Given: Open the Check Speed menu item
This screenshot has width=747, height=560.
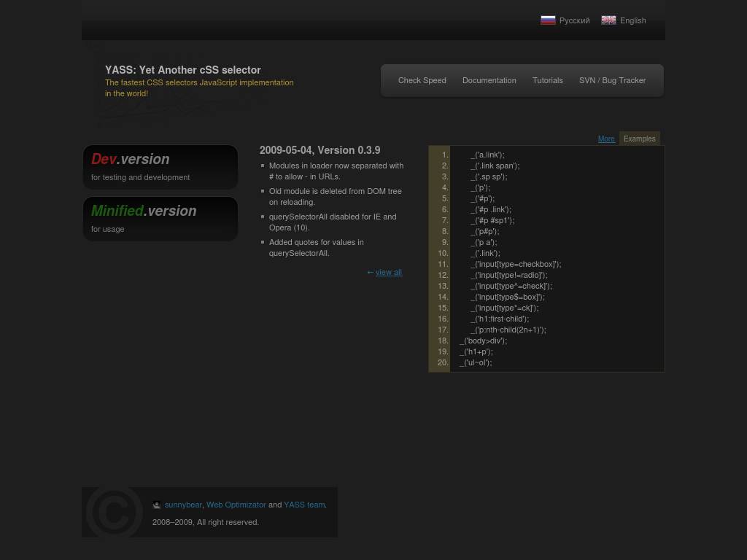Looking at the screenshot, I should tap(422, 80).
